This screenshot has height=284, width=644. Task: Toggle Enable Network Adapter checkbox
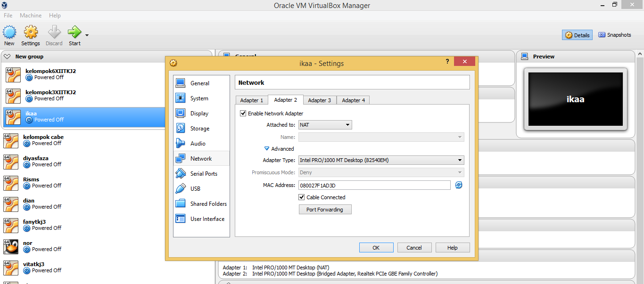[243, 114]
